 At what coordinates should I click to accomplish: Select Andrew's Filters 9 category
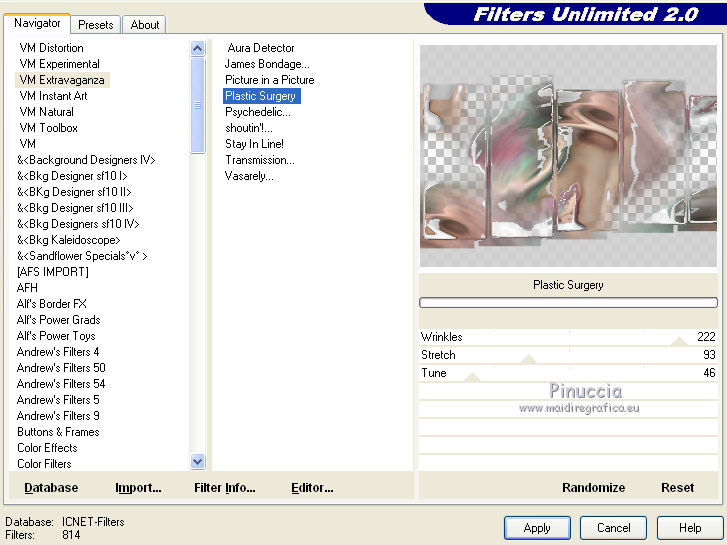click(57, 416)
